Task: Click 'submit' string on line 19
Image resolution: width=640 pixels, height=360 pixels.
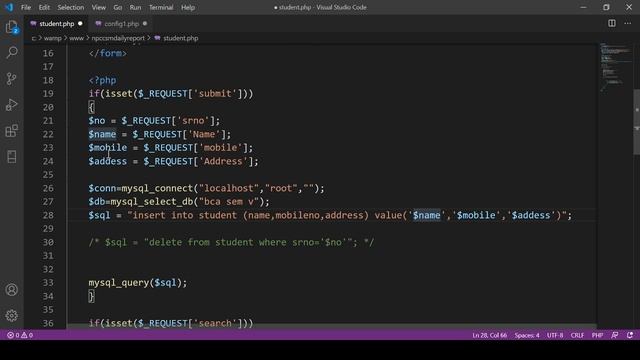Action: [215, 93]
